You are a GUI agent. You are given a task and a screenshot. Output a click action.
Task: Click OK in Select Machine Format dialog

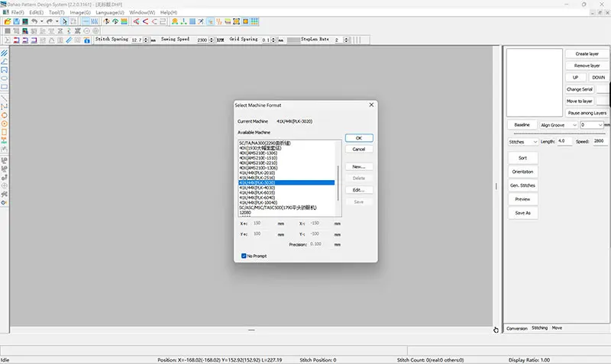click(x=359, y=138)
